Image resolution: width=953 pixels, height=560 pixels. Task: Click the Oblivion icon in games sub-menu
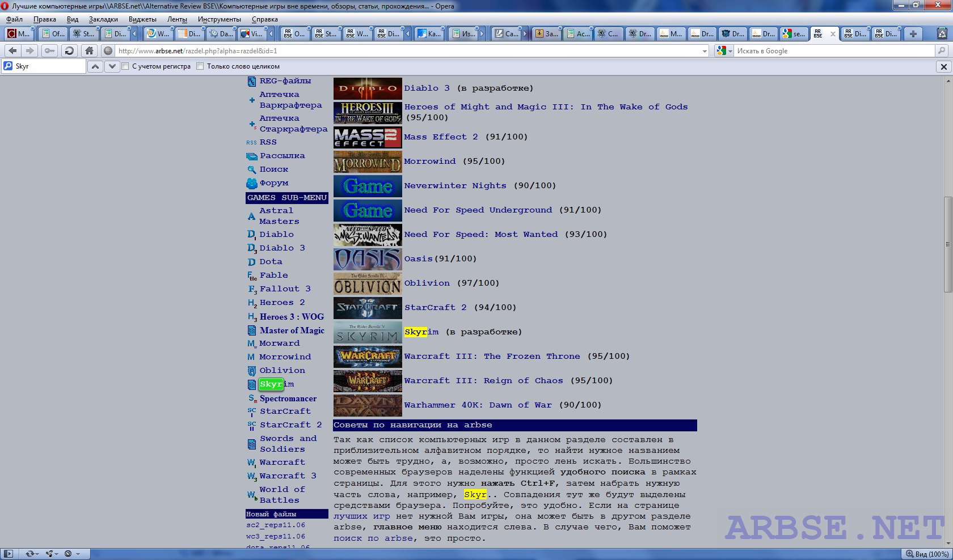[x=252, y=371]
